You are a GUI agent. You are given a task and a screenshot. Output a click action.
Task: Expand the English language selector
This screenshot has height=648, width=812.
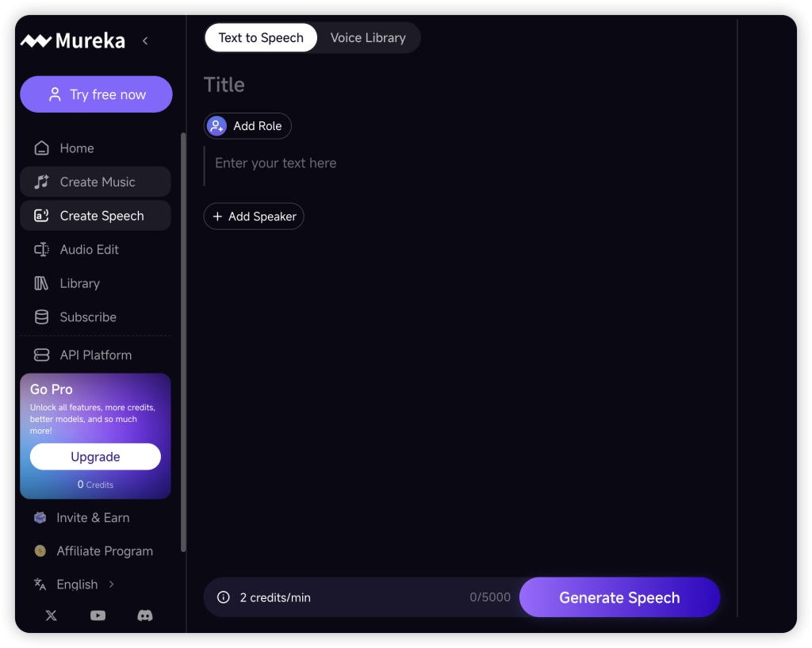click(x=76, y=585)
